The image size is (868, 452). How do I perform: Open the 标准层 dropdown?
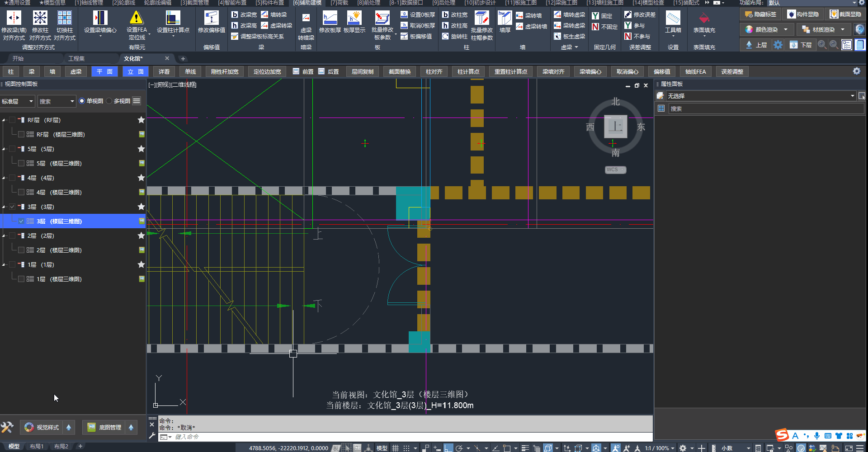coord(17,101)
